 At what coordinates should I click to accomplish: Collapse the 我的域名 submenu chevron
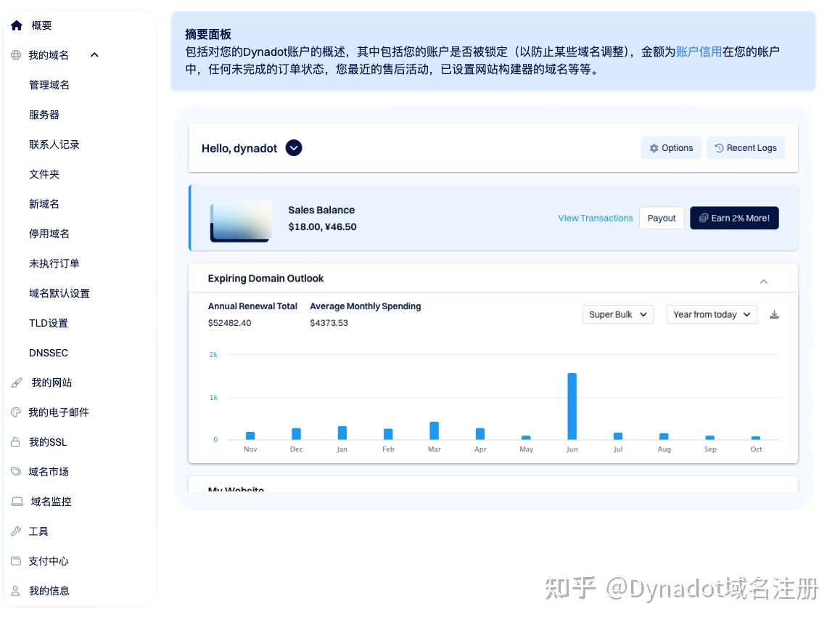pyautogui.click(x=94, y=54)
